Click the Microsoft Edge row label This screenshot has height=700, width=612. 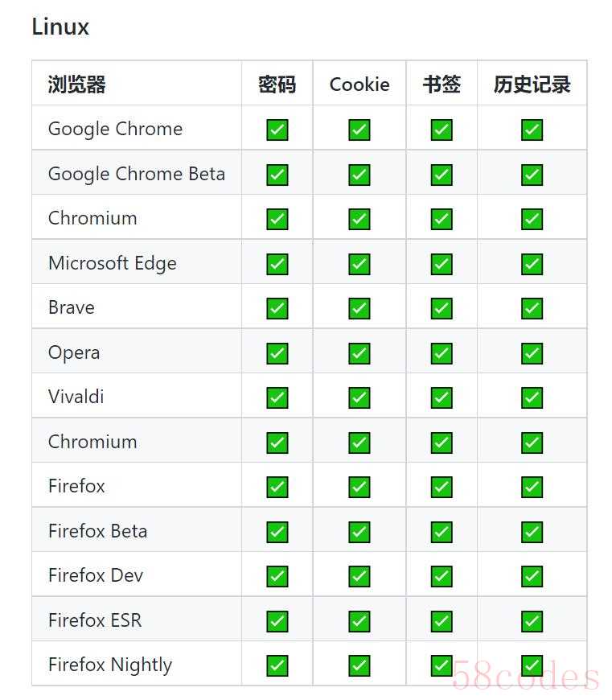coord(113,263)
